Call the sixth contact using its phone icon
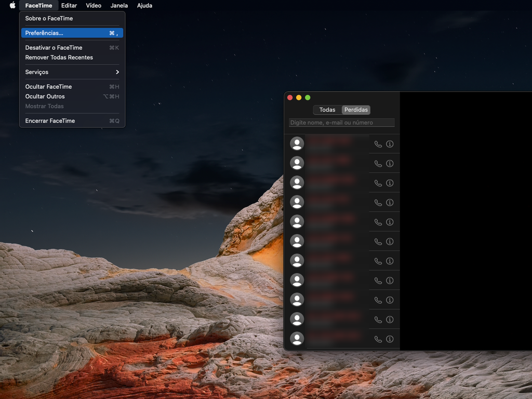The image size is (532, 399). pos(378,242)
